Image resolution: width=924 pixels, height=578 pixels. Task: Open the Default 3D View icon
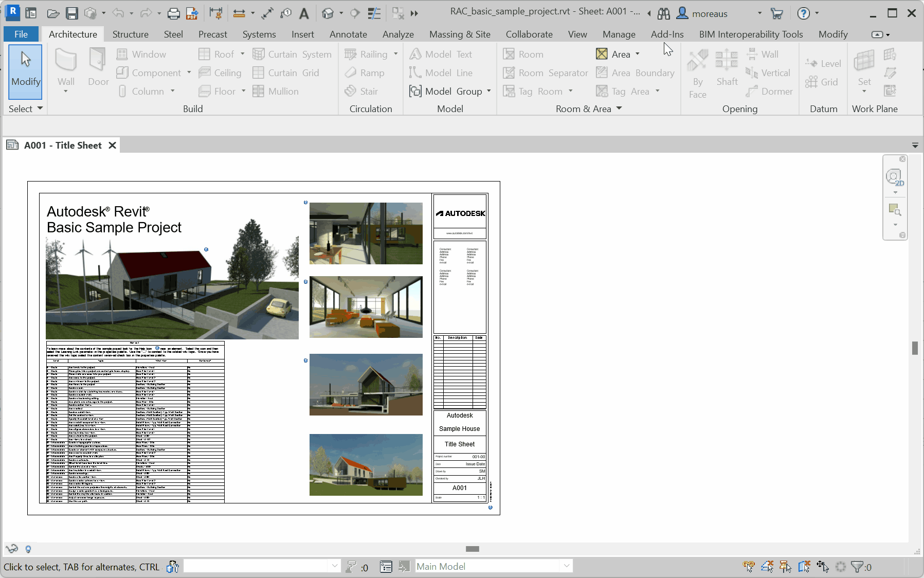[x=328, y=13]
